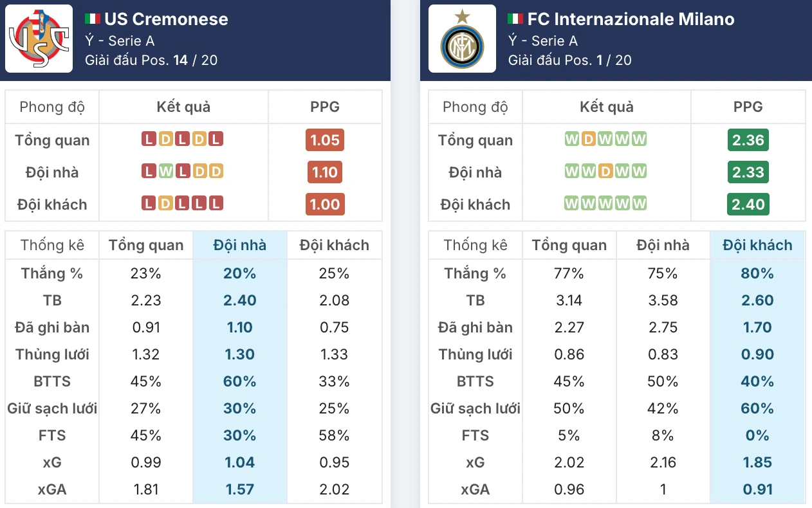Screen dimensions: 812x508
Task: Click the US Cremonese club crest
Action: pos(37,40)
